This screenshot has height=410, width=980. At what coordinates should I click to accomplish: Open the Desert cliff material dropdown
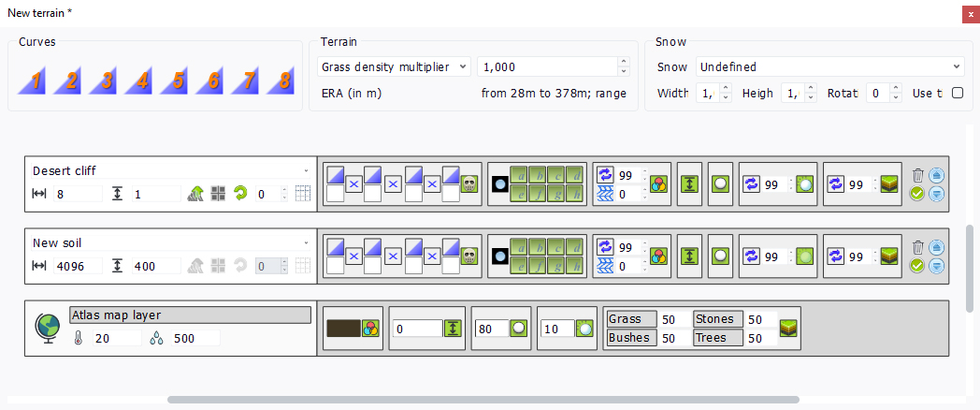tap(170, 170)
